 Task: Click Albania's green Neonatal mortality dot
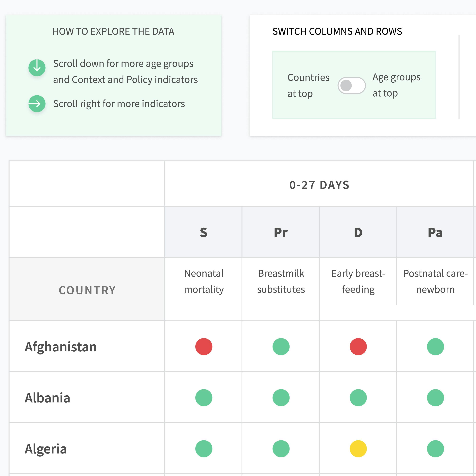point(204,397)
